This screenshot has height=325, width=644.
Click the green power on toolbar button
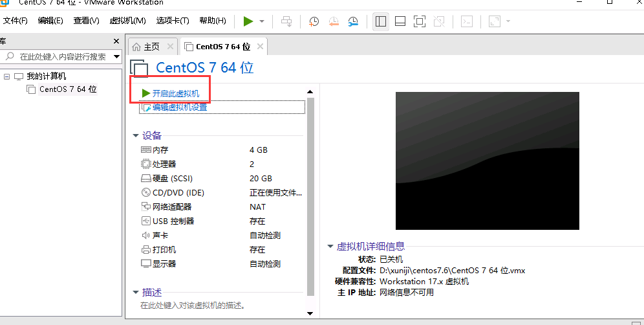pyautogui.click(x=248, y=21)
